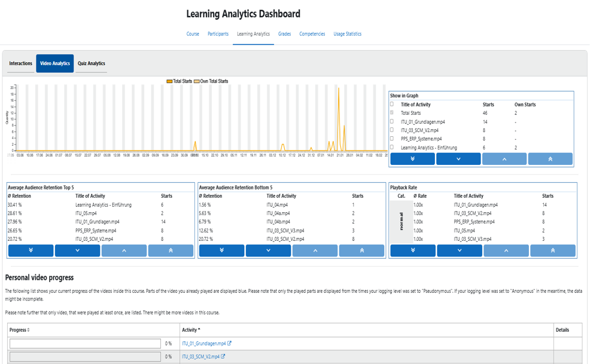Jump to first page in Show in Graph
This screenshot has height=364, width=590.
coord(550,158)
